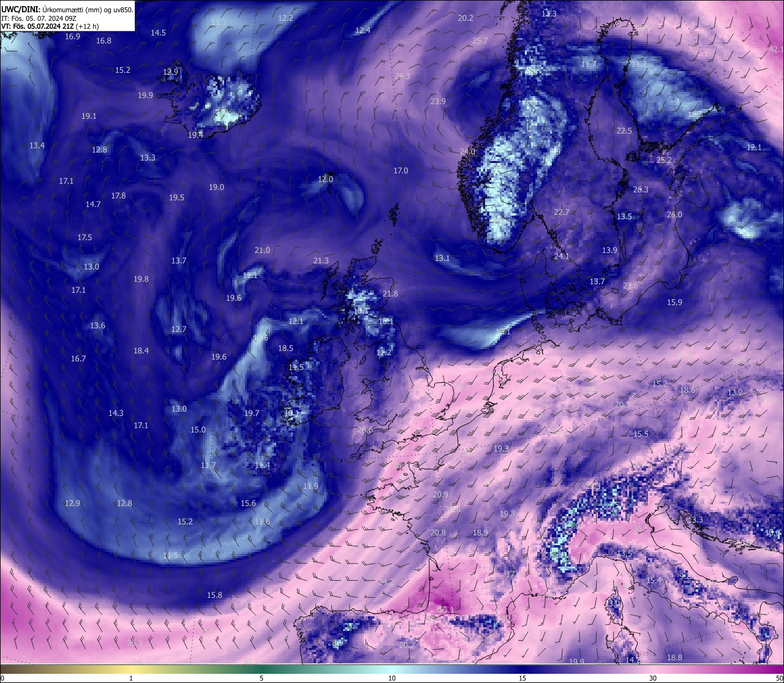The height and width of the screenshot is (683, 784).
Task: Click the map value 12.0
Action: click(325, 179)
